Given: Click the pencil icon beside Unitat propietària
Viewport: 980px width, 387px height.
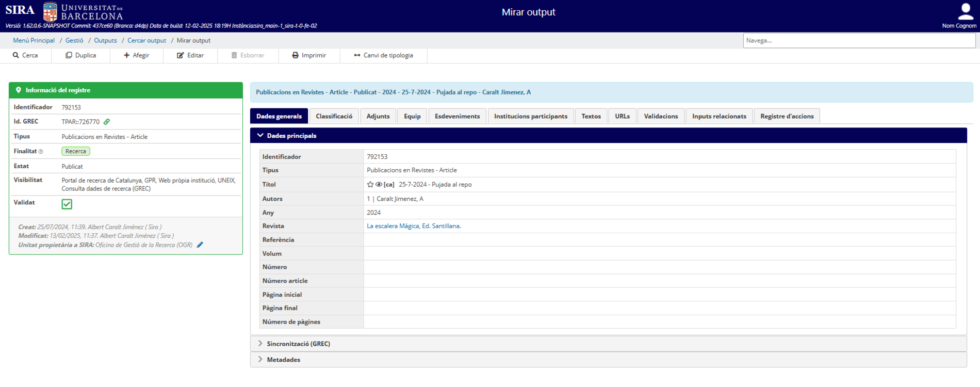Looking at the screenshot, I should click(200, 245).
